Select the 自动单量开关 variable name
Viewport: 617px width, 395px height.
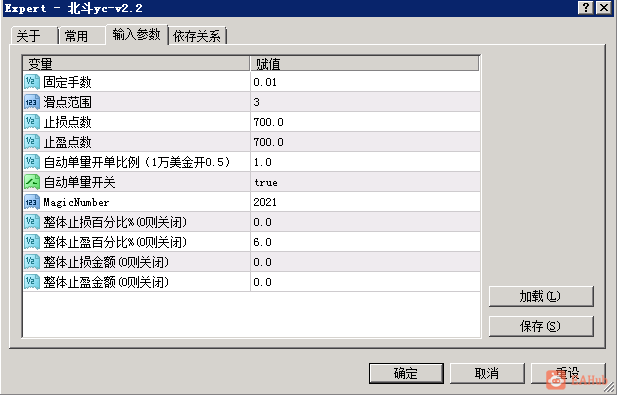click(79, 182)
